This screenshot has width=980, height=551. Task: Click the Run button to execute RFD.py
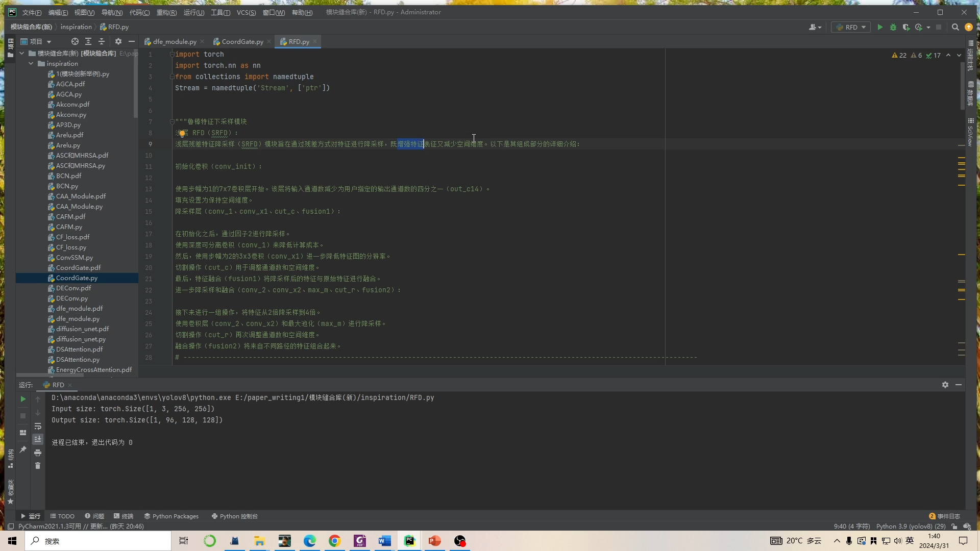879,27
